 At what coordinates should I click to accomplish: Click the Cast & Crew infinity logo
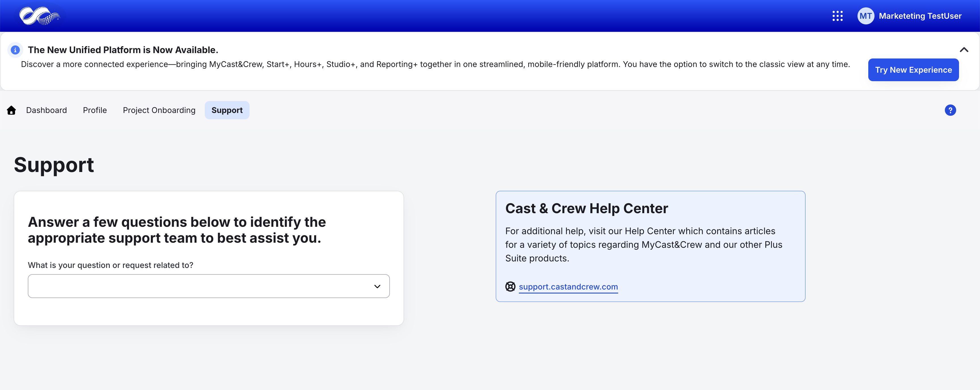click(x=40, y=16)
